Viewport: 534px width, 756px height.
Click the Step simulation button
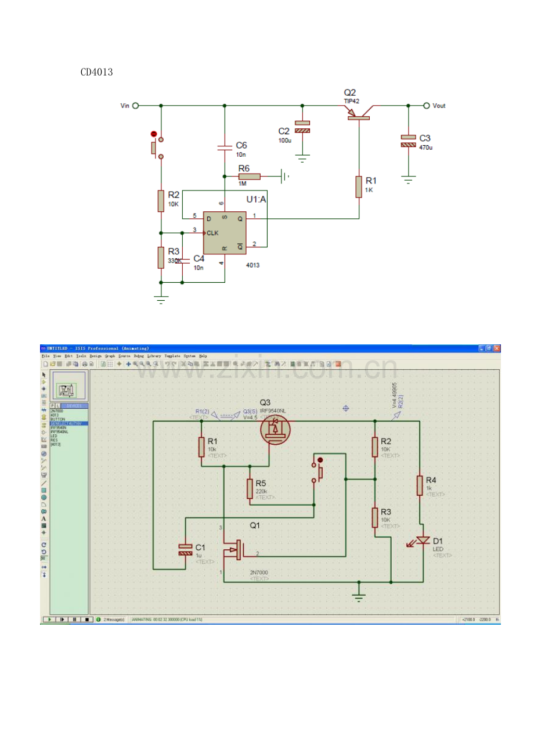[x=62, y=620]
